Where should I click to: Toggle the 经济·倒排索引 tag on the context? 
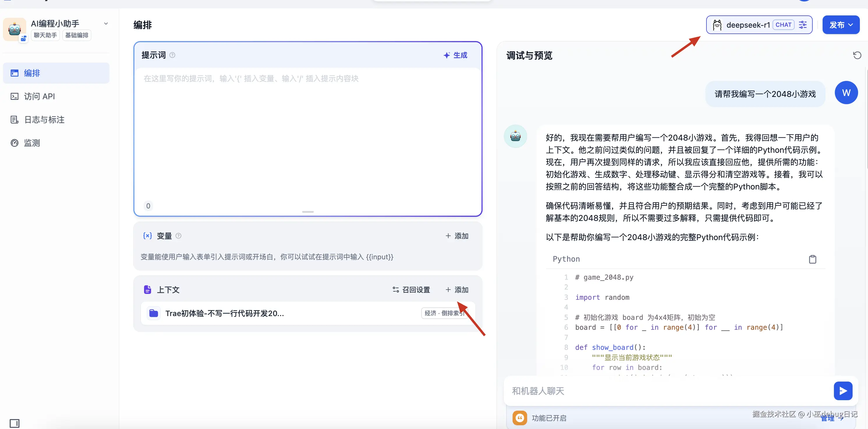click(444, 313)
